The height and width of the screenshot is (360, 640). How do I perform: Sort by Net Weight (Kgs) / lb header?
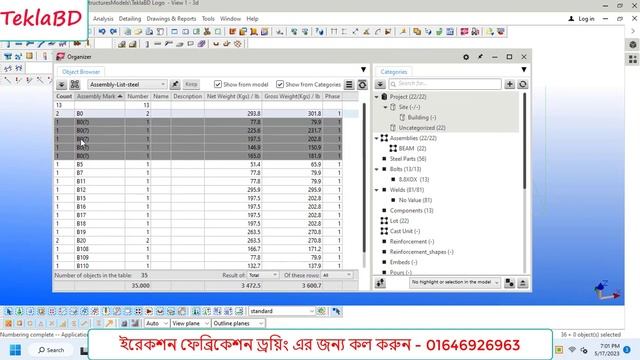(233, 96)
